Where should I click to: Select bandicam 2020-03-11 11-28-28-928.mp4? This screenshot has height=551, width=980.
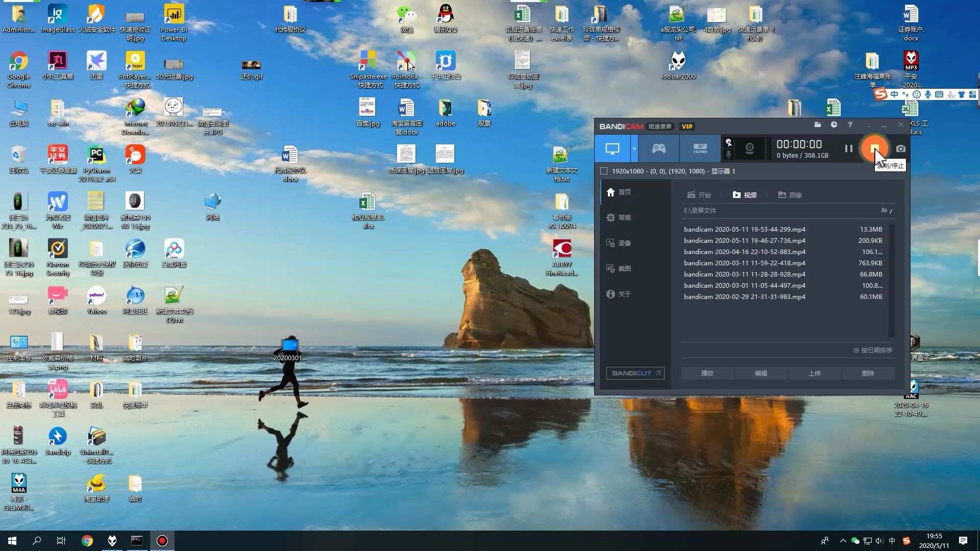coord(783,274)
